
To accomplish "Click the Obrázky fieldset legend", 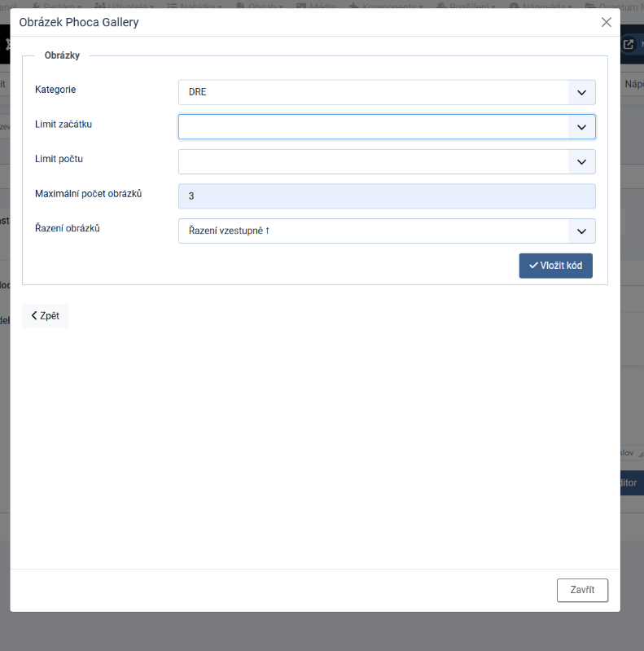I will [x=62, y=55].
